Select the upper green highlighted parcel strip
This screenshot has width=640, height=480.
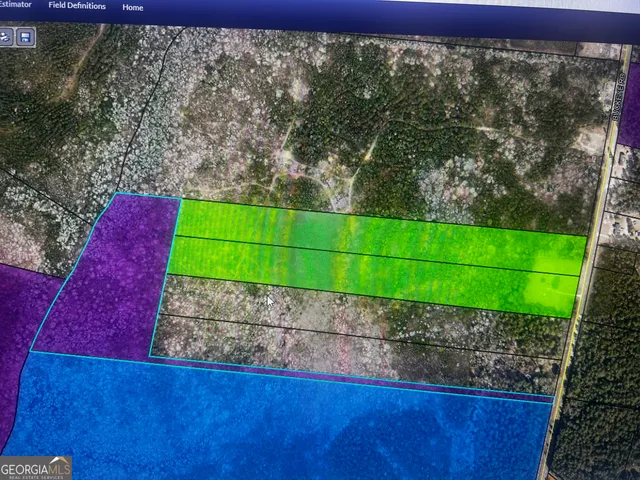pos(380,232)
